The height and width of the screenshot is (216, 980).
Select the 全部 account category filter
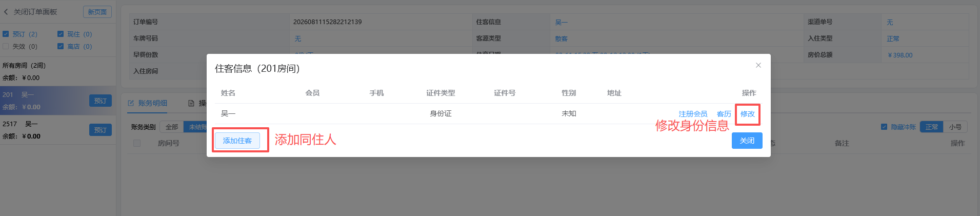coord(172,127)
